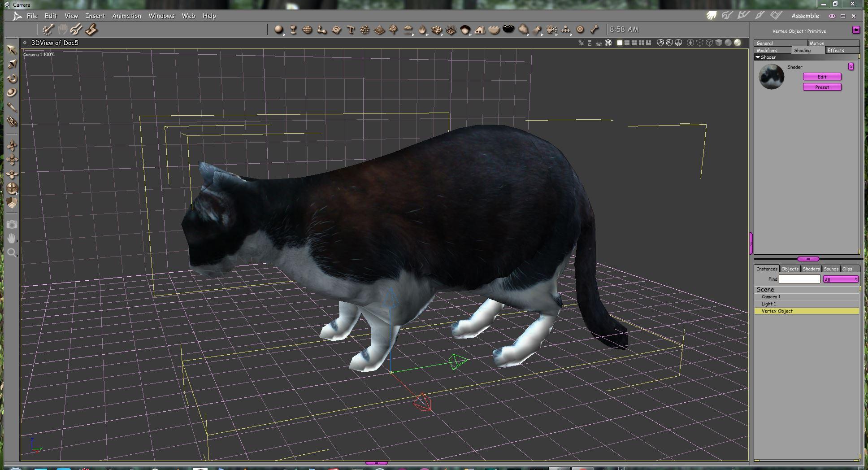
Task: Click the pink handle between properties and instances panels
Action: tap(808, 259)
